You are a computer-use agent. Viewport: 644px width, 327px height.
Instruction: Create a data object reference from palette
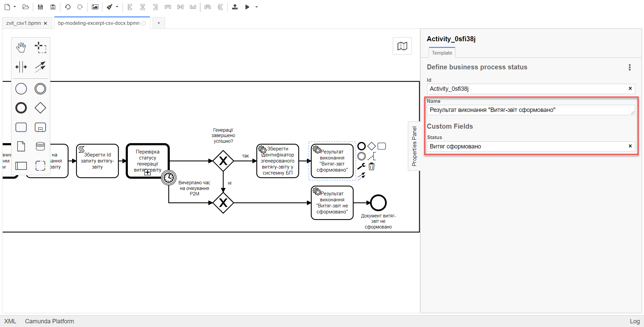(x=21, y=146)
